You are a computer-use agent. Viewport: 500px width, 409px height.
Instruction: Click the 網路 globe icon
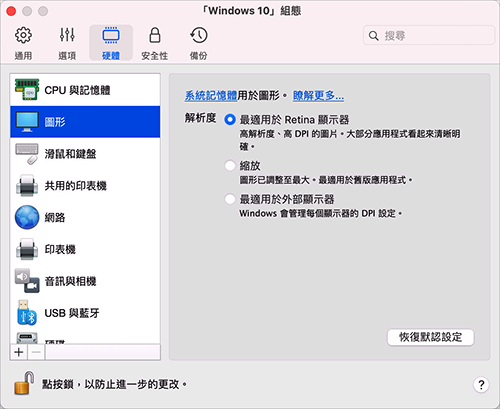pos(27,217)
